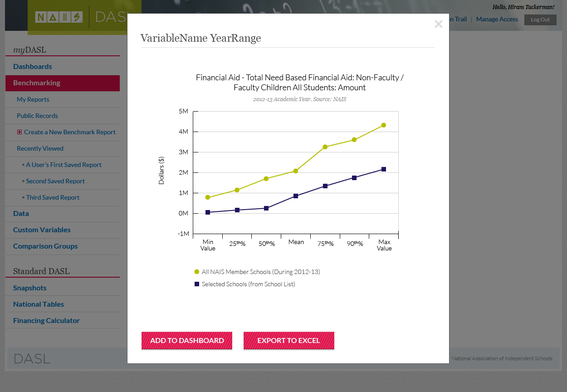Click the 2012-13 Academic Year source subtitle
This screenshot has height=392, width=567.
[x=300, y=99]
